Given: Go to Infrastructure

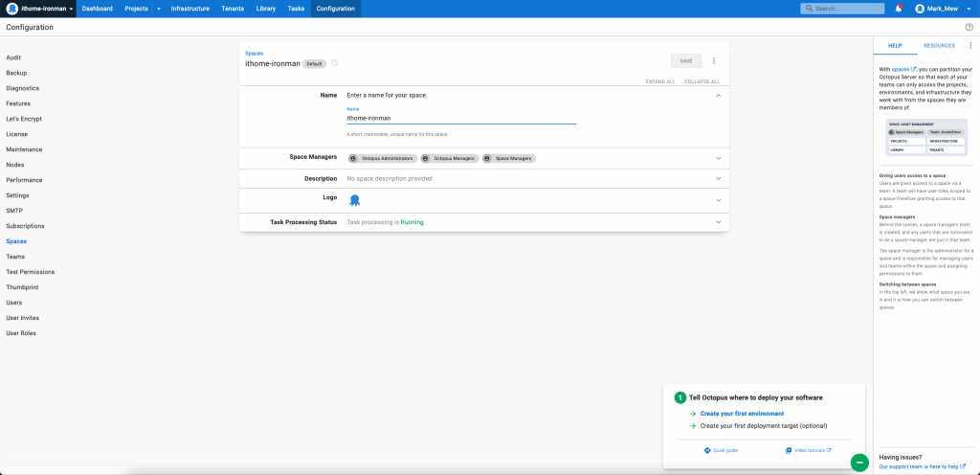Looking at the screenshot, I should 190,9.
